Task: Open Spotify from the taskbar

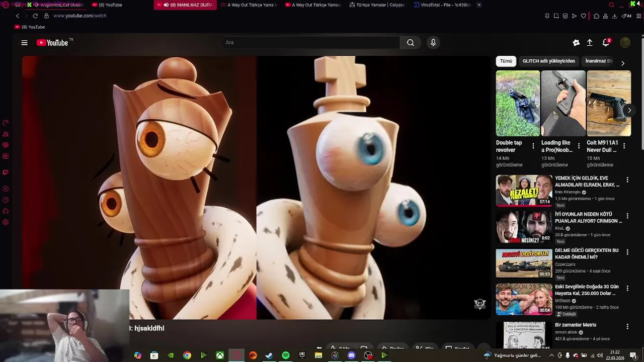Action: (285, 355)
